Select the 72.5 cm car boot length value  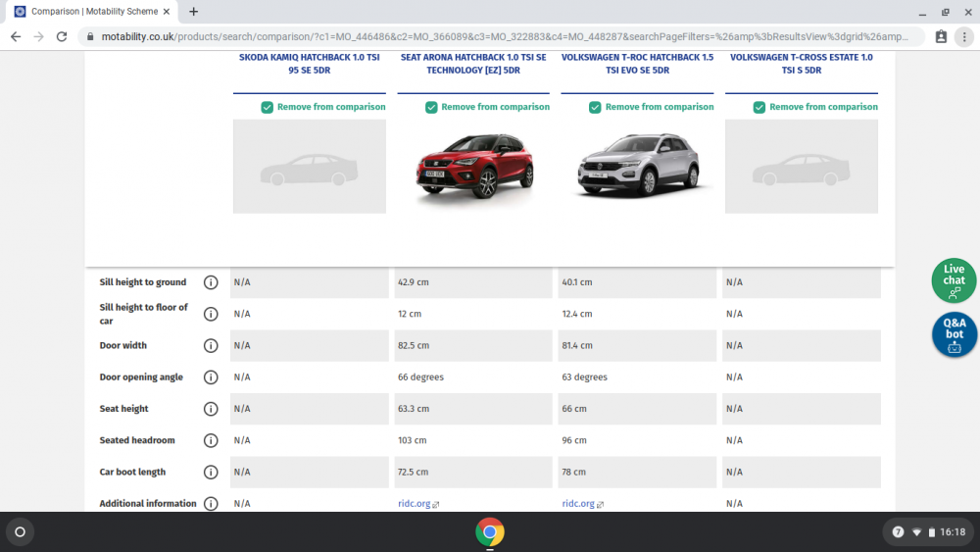414,472
